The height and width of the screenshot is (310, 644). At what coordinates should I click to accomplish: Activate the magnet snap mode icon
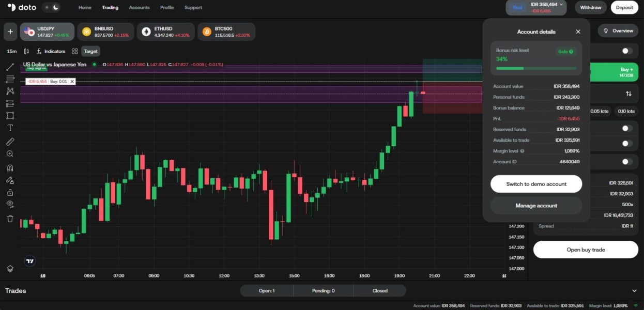(10, 167)
